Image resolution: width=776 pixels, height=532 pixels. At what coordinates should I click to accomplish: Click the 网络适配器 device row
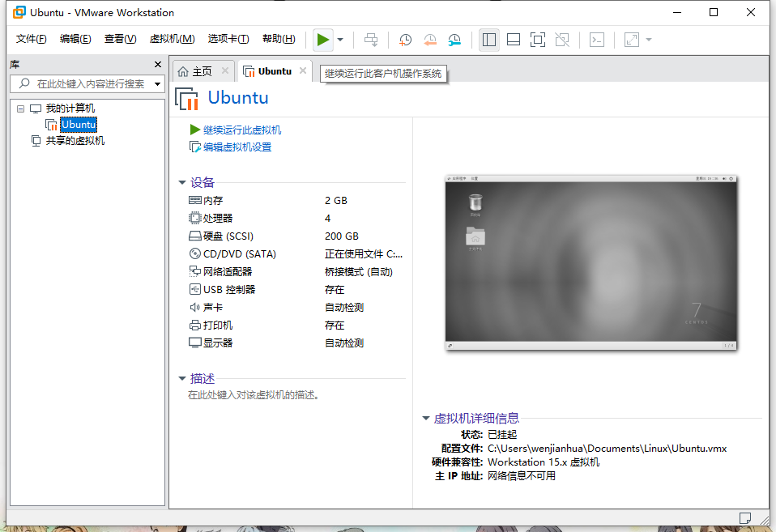pos(296,272)
